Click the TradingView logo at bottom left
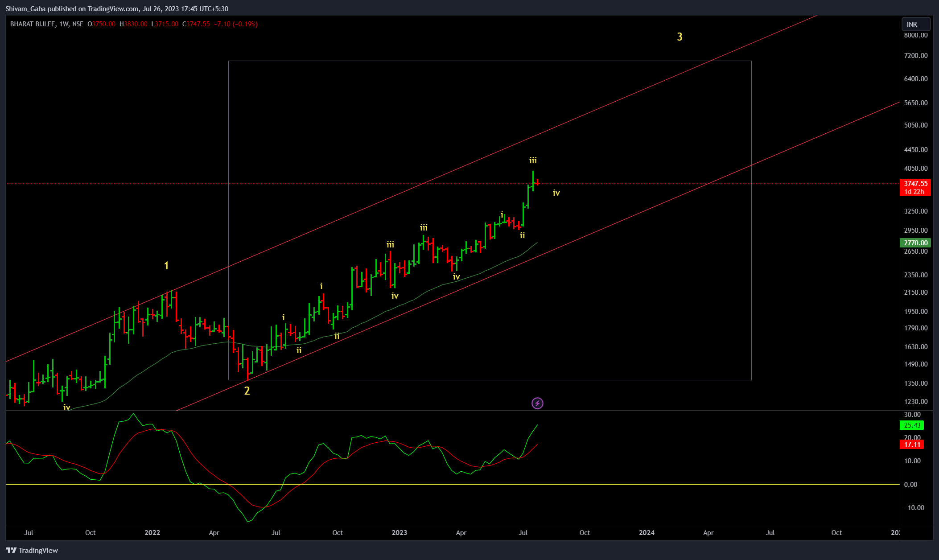939x560 pixels. coord(32,550)
